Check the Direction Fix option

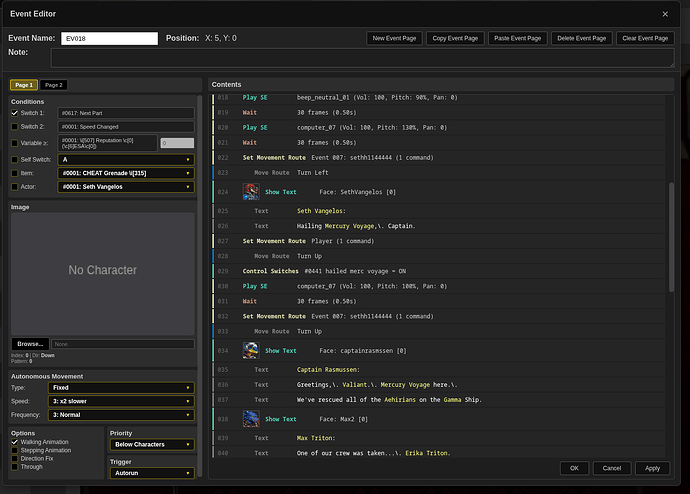pos(15,458)
